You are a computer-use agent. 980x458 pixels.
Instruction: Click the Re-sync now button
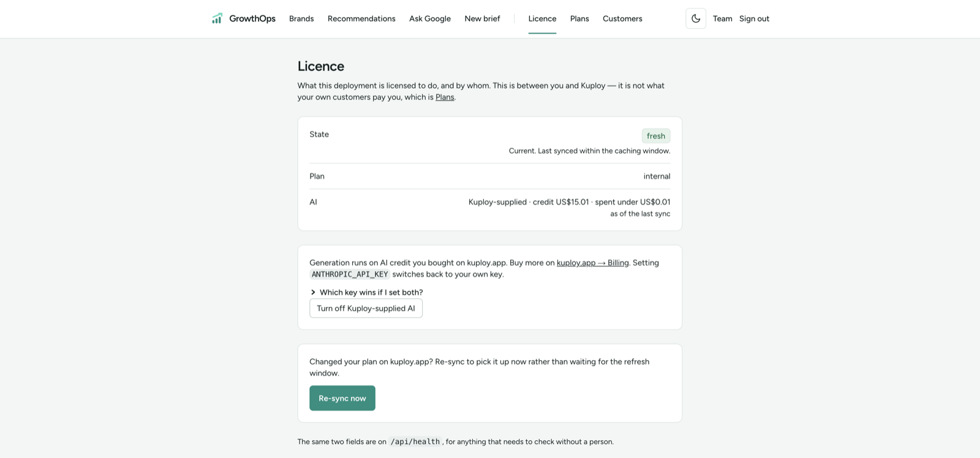click(342, 398)
